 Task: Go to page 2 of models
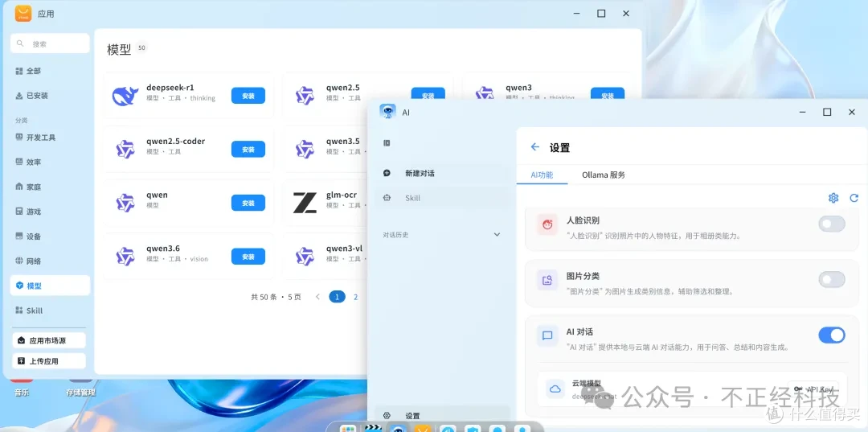pyautogui.click(x=355, y=297)
